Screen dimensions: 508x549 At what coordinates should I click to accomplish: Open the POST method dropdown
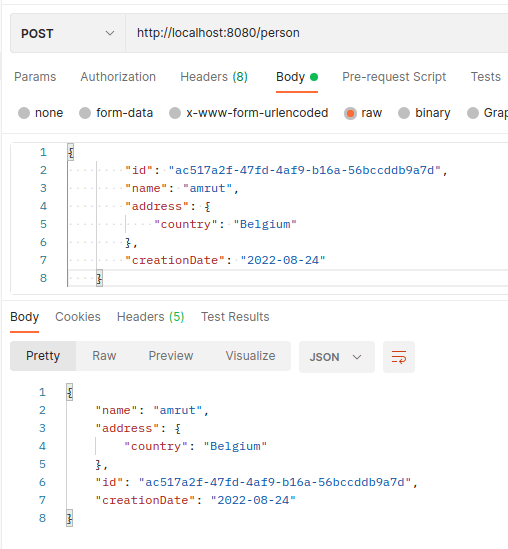[68, 33]
